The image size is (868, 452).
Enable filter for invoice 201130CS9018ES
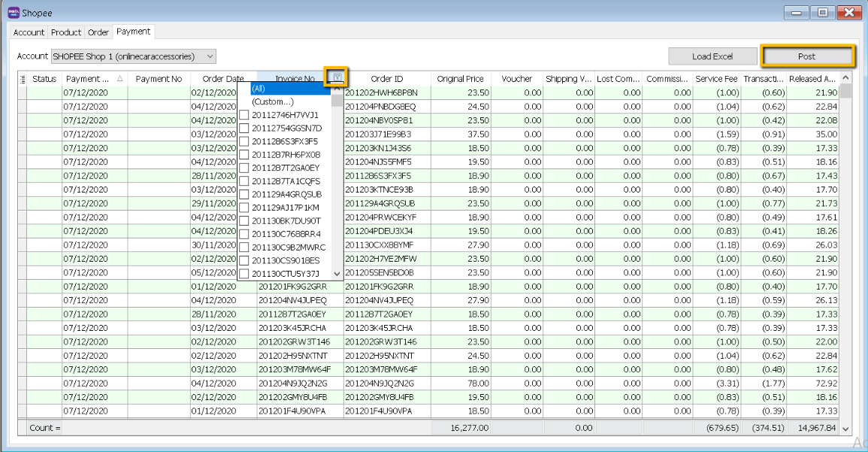[244, 260]
